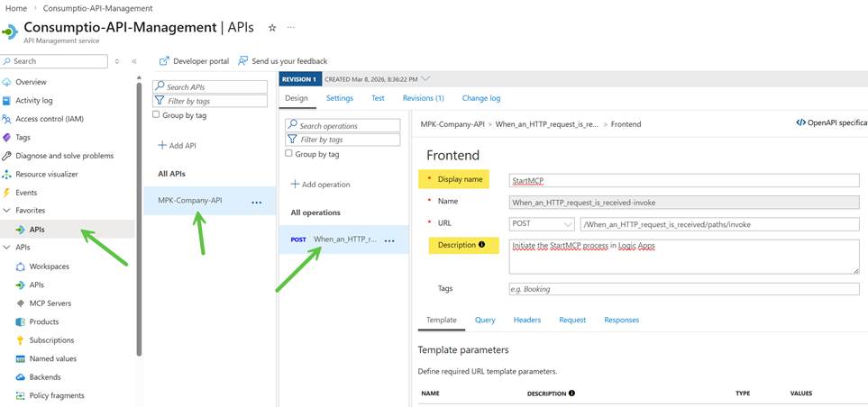The width and height of the screenshot is (868, 407).
Task: Click Add API button
Action: click(177, 145)
